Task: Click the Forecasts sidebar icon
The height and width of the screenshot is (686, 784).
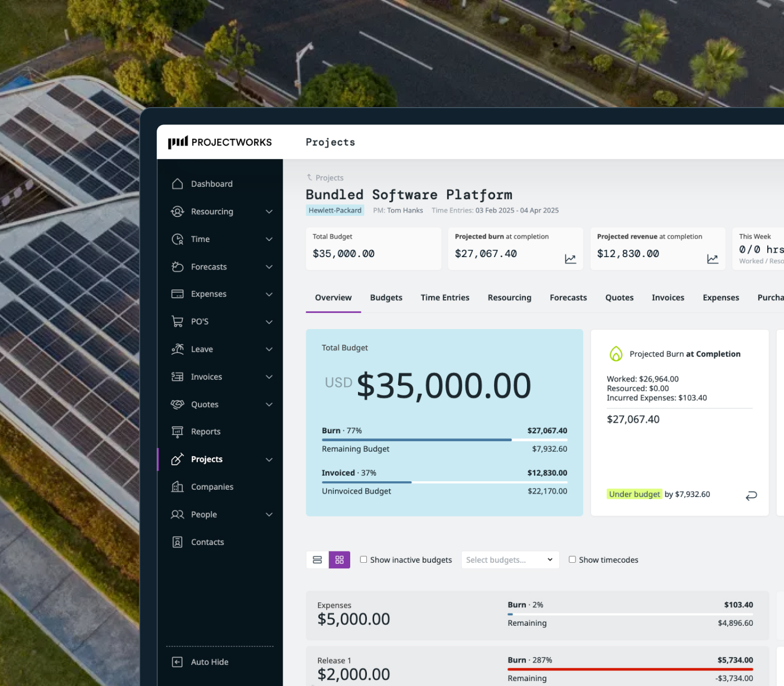Action: 177,267
